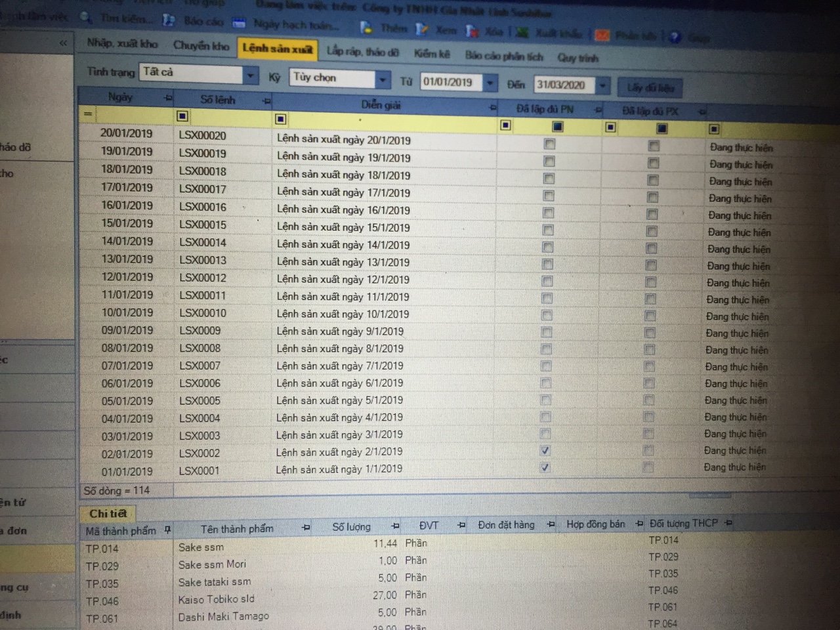Screen dimensions: 840x630
Task: Collapse the left sidebar with the double-chevron
Action: pos(63,43)
